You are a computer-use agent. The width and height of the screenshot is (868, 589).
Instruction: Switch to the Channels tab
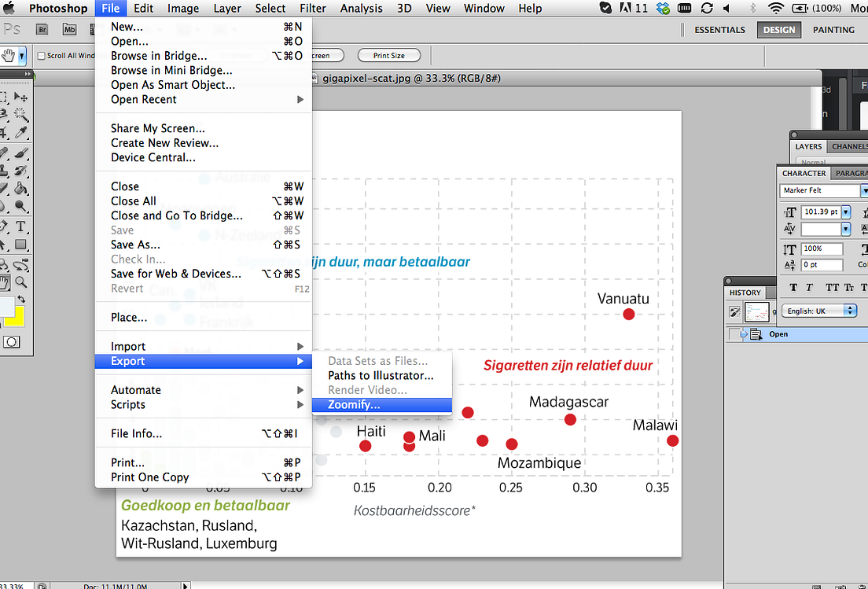(x=849, y=147)
